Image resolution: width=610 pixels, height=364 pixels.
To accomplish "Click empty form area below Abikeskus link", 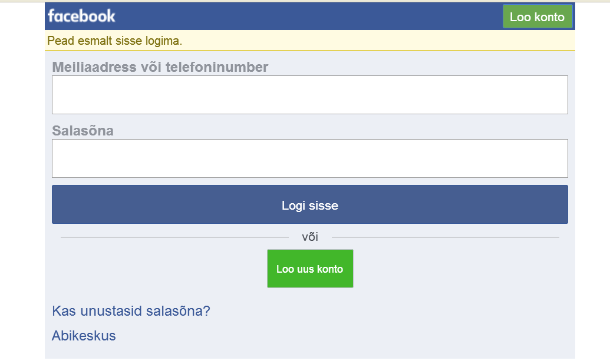I will point(309,350).
